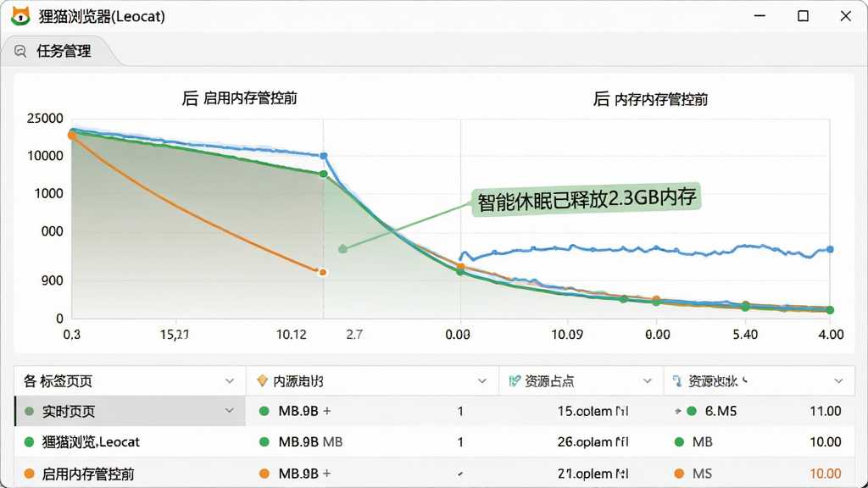
Task: Click the status dot beside 实时页页
Action: [x=30, y=412]
